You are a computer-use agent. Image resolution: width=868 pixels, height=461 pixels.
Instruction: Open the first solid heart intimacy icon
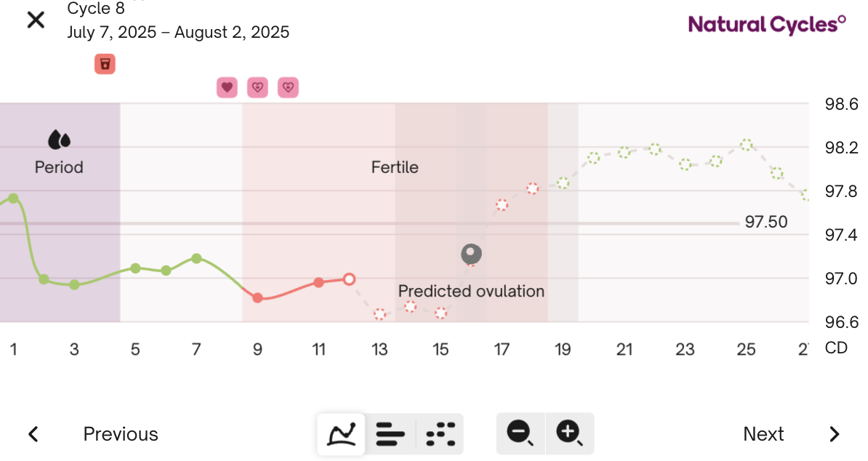coord(227,87)
